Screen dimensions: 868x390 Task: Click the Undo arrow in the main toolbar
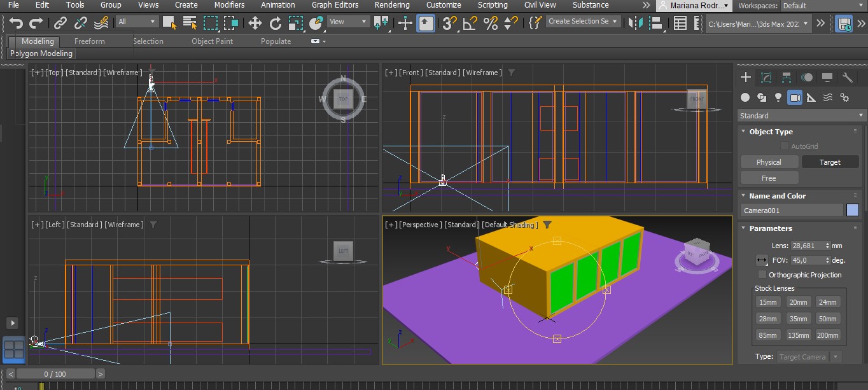pyautogui.click(x=15, y=24)
